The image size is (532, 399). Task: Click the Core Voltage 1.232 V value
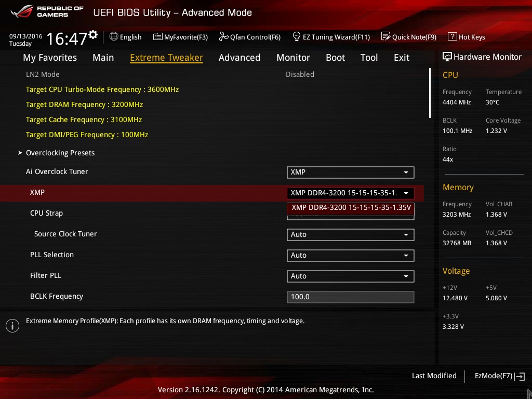pyautogui.click(x=496, y=130)
